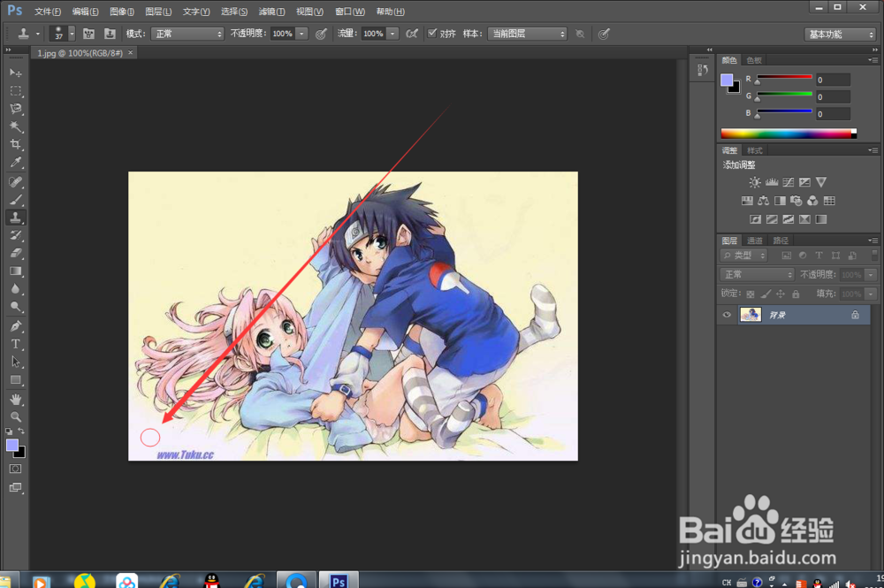Open the brush preset picker arrow
Screen dimensions: 884x588
[x=72, y=34]
